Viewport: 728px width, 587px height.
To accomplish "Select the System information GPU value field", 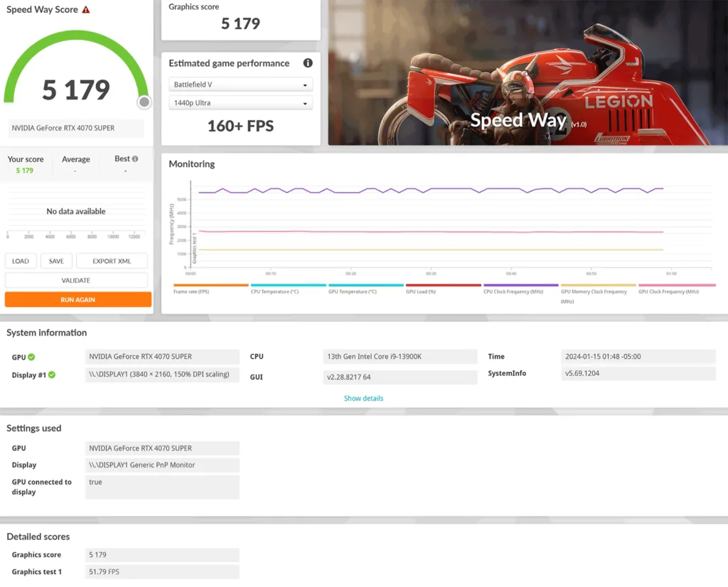I will click(162, 356).
